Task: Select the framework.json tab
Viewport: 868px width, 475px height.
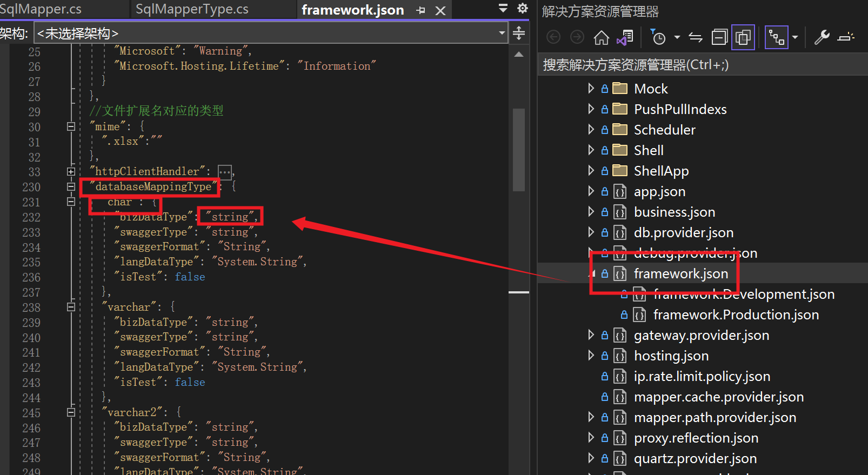Action: 353,10
